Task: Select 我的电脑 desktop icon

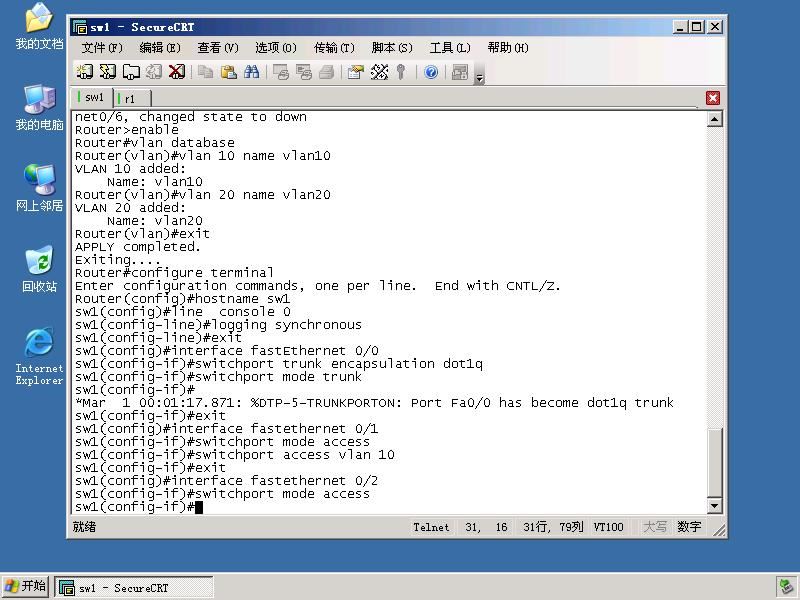Action: pyautogui.click(x=39, y=108)
